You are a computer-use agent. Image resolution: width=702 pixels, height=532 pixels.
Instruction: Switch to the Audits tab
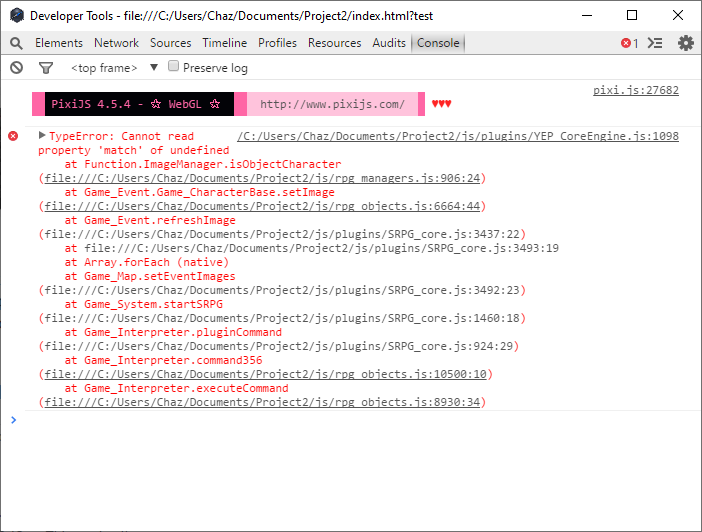389,43
